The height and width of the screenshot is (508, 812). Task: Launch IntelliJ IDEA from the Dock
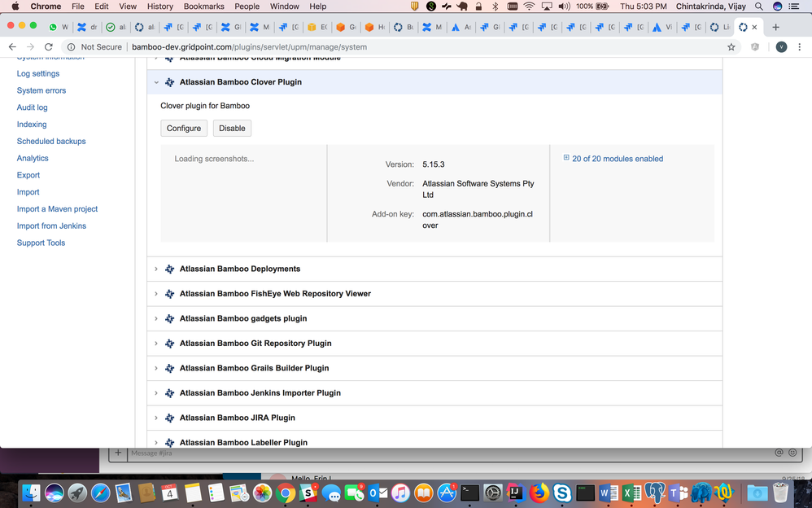point(516,493)
